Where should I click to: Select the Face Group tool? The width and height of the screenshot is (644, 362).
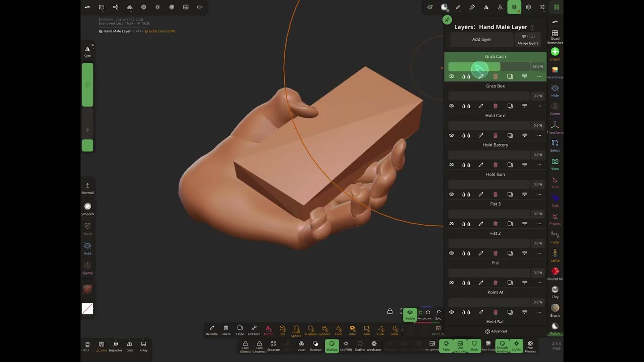click(x=555, y=72)
